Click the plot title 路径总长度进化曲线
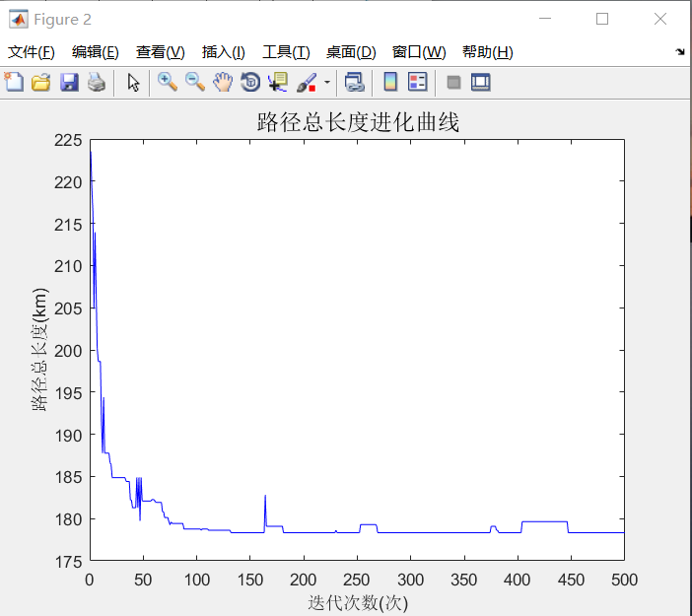The width and height of the screenshot is (692, 616). 358,122
